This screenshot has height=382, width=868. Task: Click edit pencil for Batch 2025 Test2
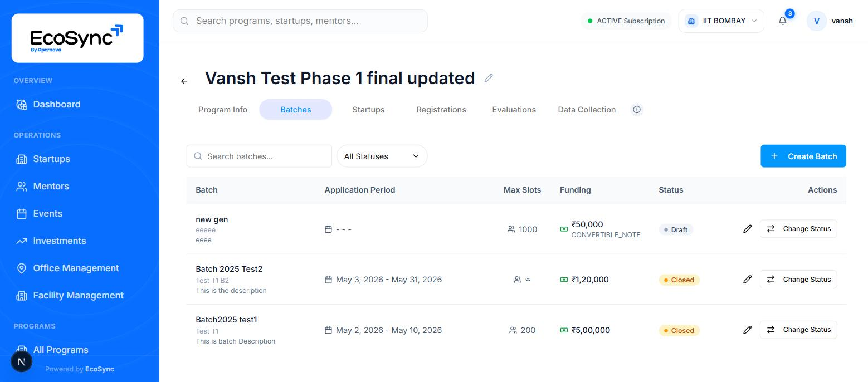[x=748, y=280]
